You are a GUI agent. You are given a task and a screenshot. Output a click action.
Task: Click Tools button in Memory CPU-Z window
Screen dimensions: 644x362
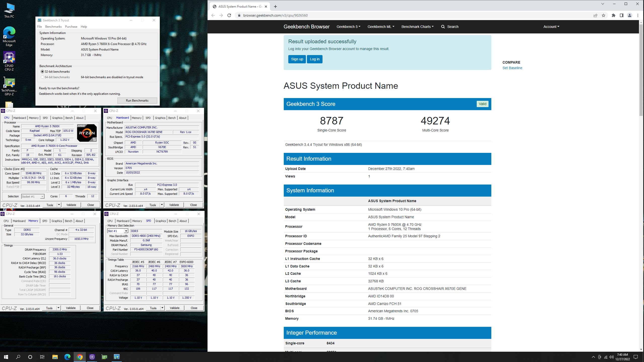[x=49, y=308]
